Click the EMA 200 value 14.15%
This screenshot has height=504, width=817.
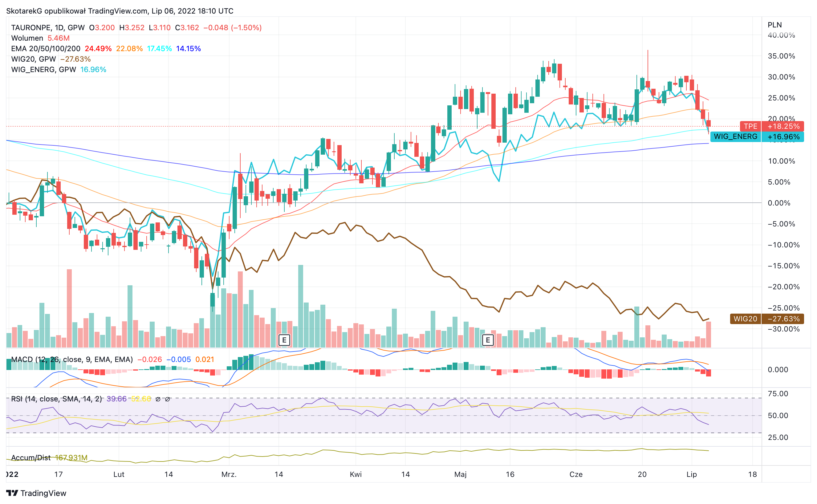click(x=188, y=49)
